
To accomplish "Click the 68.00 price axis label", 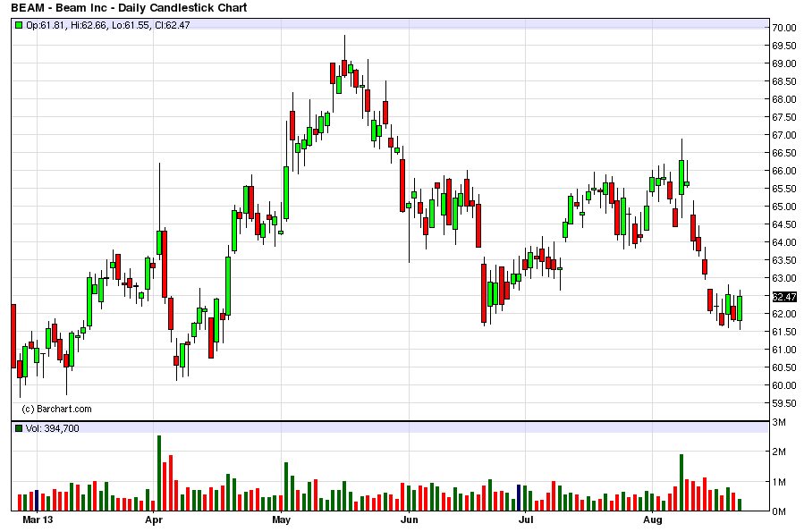I will tap(784, 99).
